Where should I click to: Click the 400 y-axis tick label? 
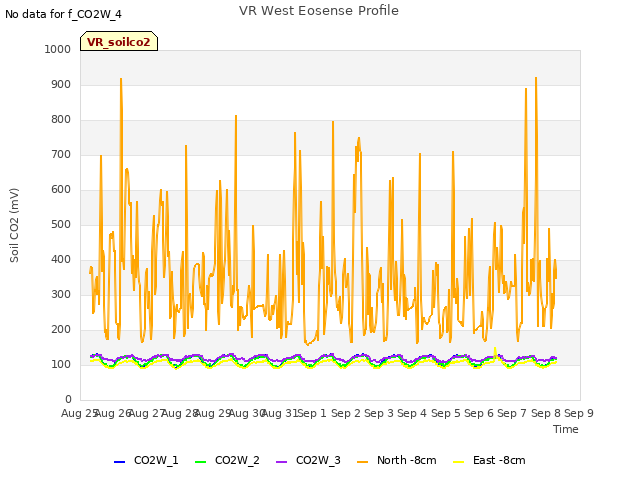[x=61, y=260]
